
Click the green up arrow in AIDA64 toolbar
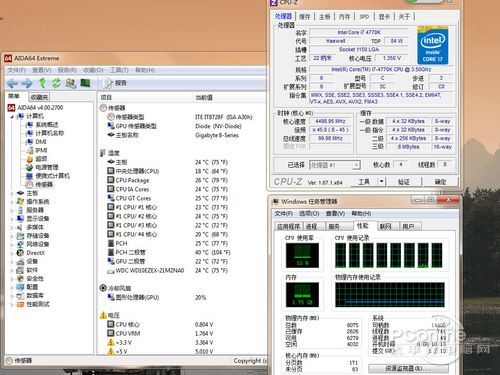pos(42,83)
